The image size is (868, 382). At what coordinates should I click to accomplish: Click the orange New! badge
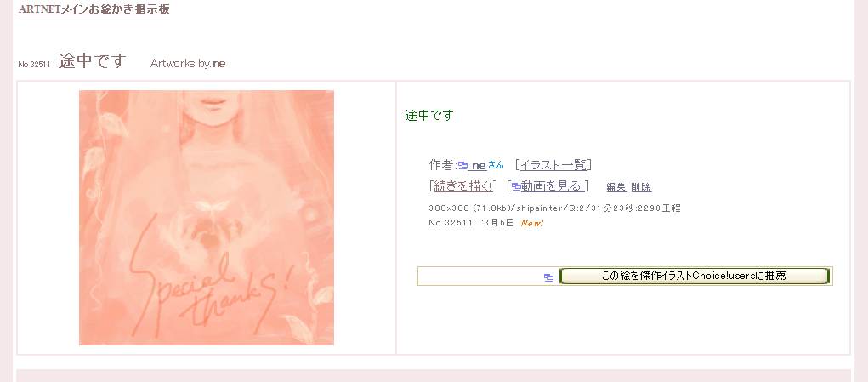(532, 223)
